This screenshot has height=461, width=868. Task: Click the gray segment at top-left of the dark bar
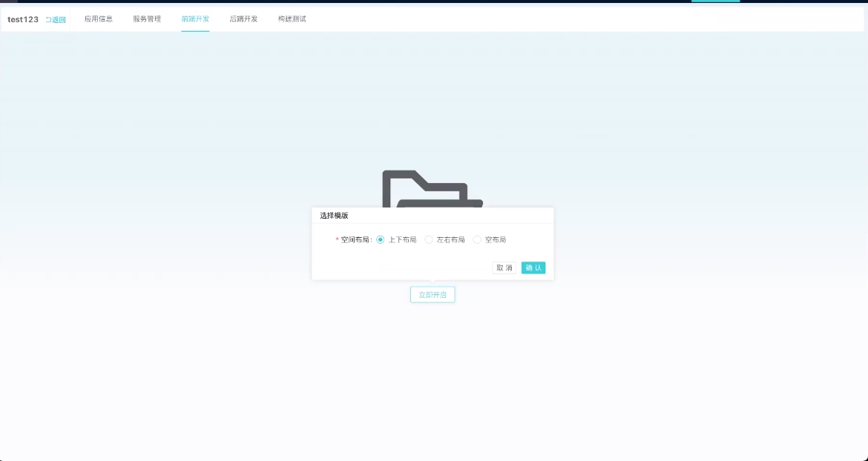[9, 1]
